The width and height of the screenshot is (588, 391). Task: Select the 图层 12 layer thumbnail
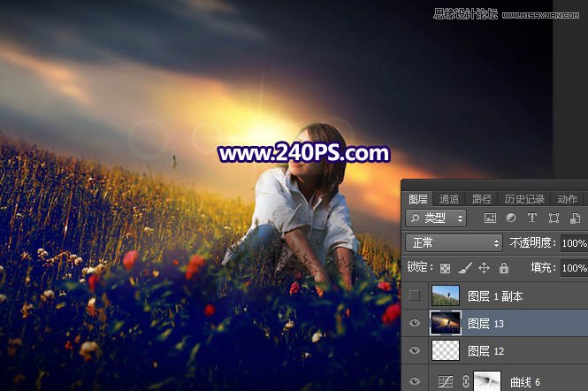point(445,351)
